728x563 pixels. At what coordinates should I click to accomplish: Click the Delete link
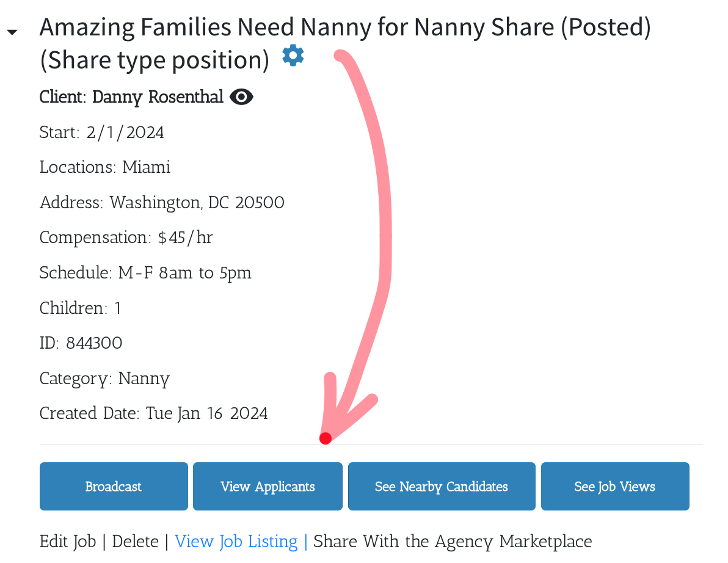point(135,542)
